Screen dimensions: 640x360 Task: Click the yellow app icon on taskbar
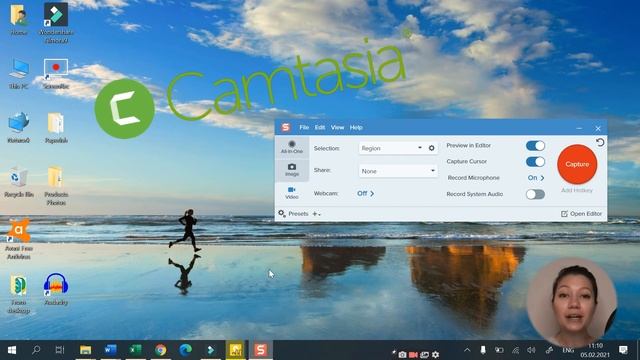tap(236, 350)
